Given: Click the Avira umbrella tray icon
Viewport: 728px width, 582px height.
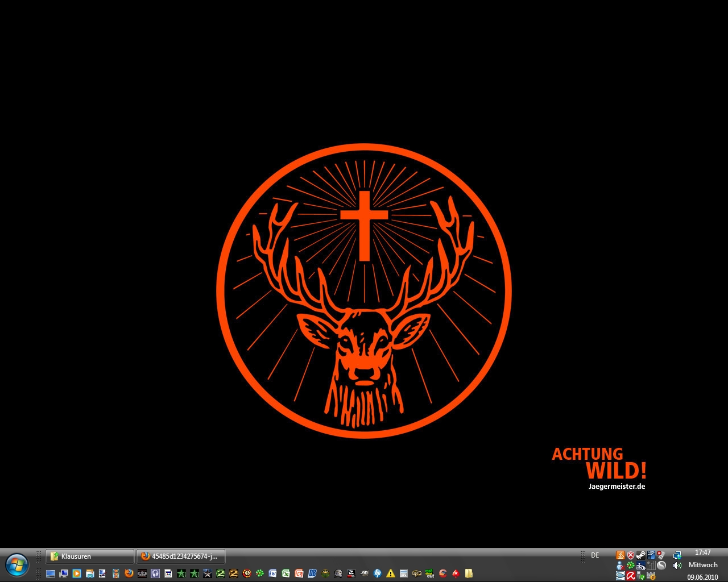Looking at the screenshot, I should coord(631,576).
